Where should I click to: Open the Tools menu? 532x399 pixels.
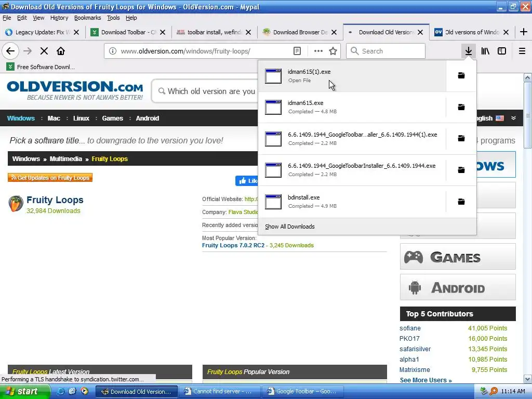113,18
